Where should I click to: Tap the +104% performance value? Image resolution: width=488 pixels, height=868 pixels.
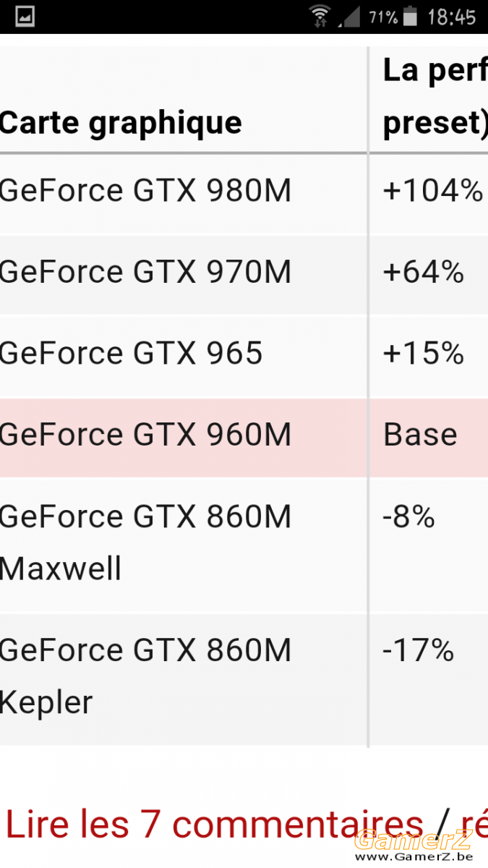(x=432, y=191)
